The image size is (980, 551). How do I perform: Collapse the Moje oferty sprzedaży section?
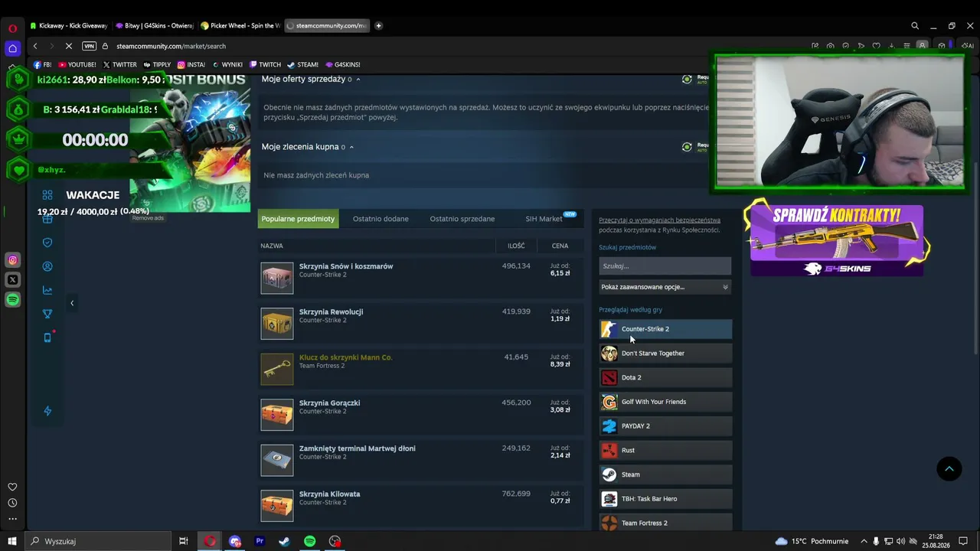point(358,80)
